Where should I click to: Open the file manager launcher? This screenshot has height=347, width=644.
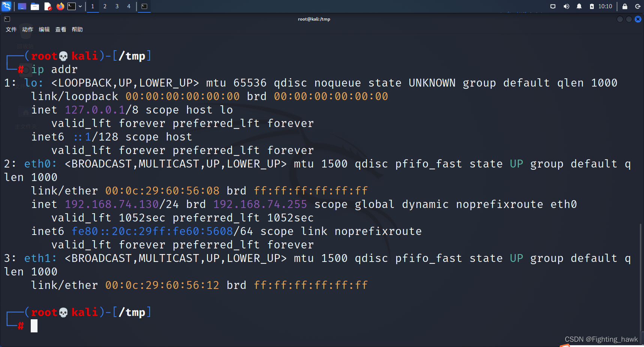[35, 6]
